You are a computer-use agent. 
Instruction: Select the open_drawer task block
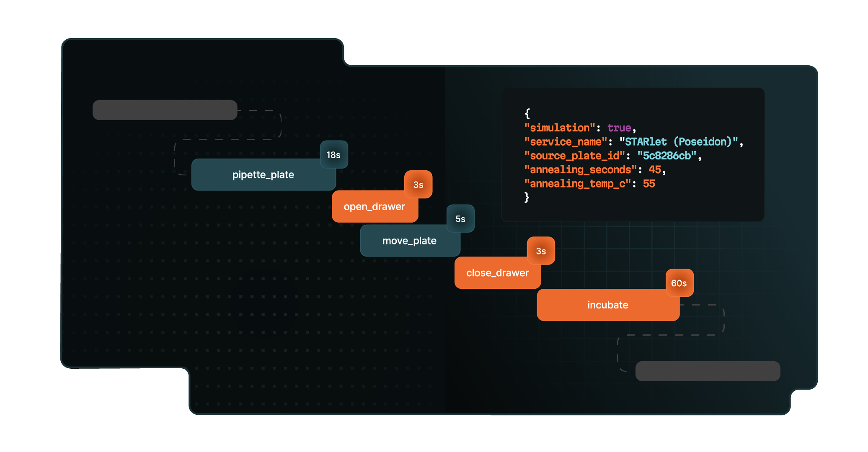375,206
